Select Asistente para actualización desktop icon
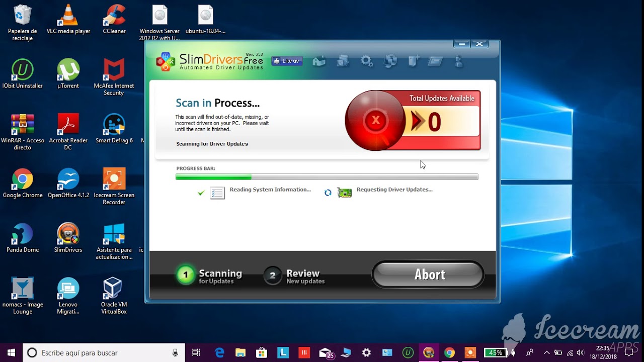The width and height of the screenshot is (644, 362). [x=114, y=241]
